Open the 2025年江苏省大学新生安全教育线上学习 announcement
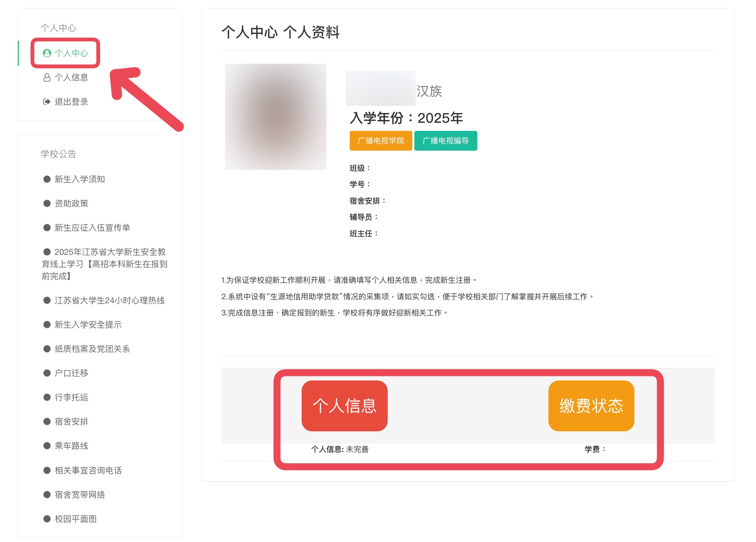 pos(105,264)
